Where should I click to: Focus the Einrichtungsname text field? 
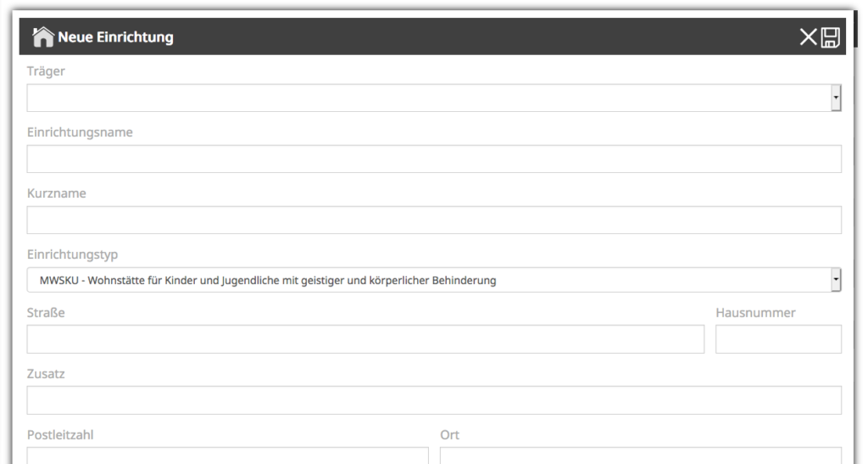point(434,159)
